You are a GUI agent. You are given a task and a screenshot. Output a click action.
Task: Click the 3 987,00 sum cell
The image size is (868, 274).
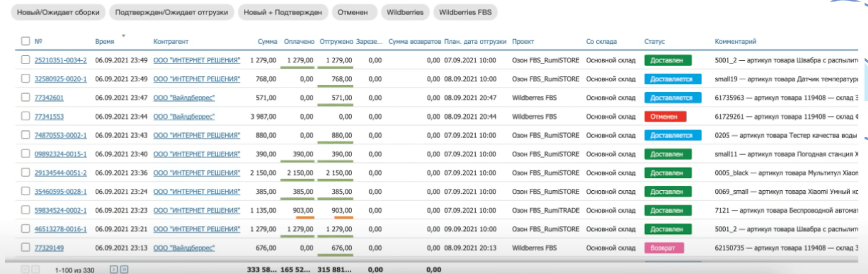tap(263, 117)
